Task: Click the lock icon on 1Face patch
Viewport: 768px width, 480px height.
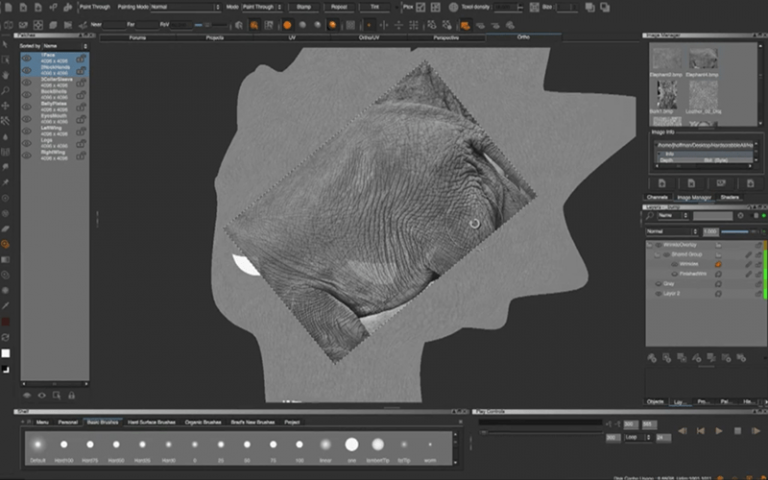Action: [x=81, y=58]
